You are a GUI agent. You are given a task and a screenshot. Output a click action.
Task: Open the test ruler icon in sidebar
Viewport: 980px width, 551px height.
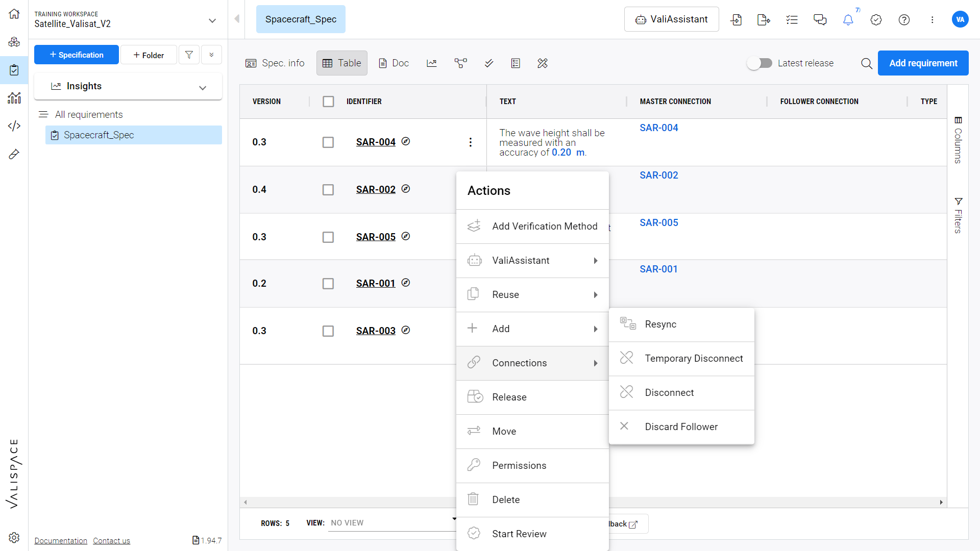tap(14, 154)
